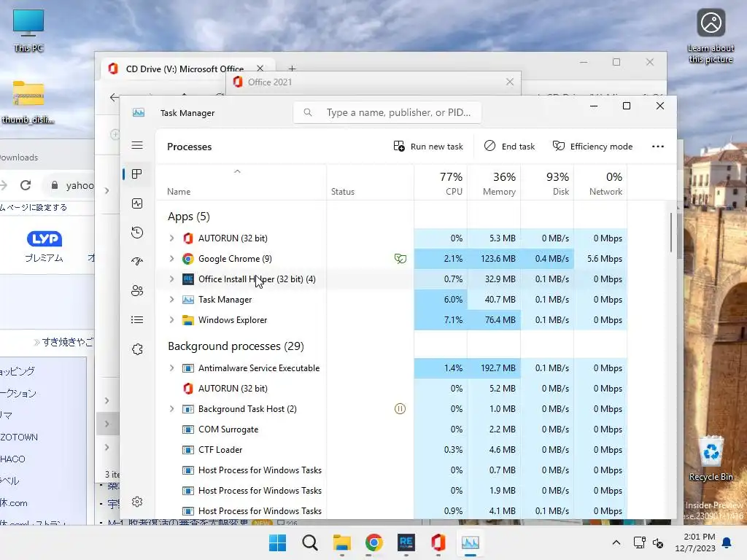Open File Explorer from taskbar

click(x=342, y=542)
